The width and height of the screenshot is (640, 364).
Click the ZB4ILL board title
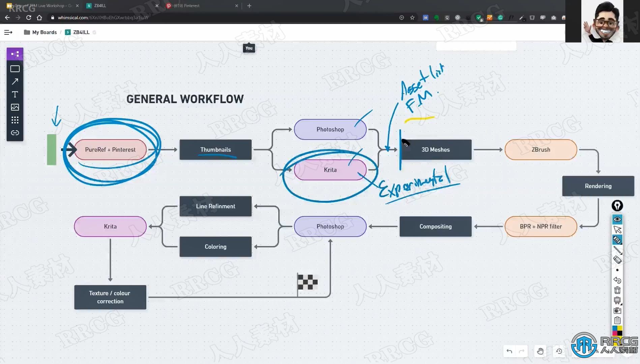click(x=81, y=32)
